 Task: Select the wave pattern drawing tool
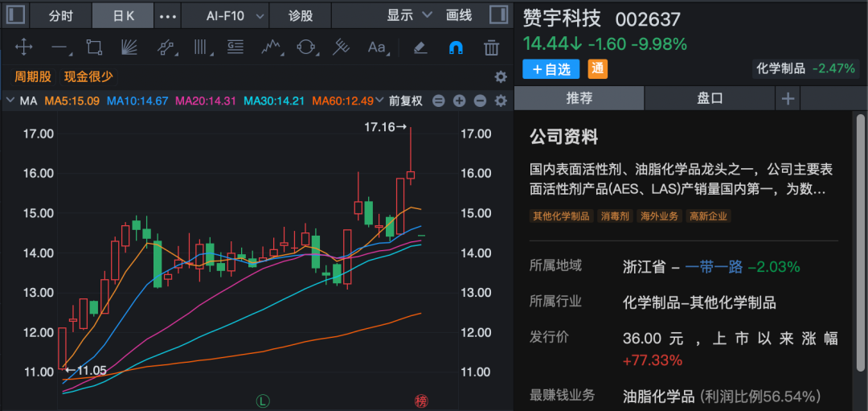(270, 47)
